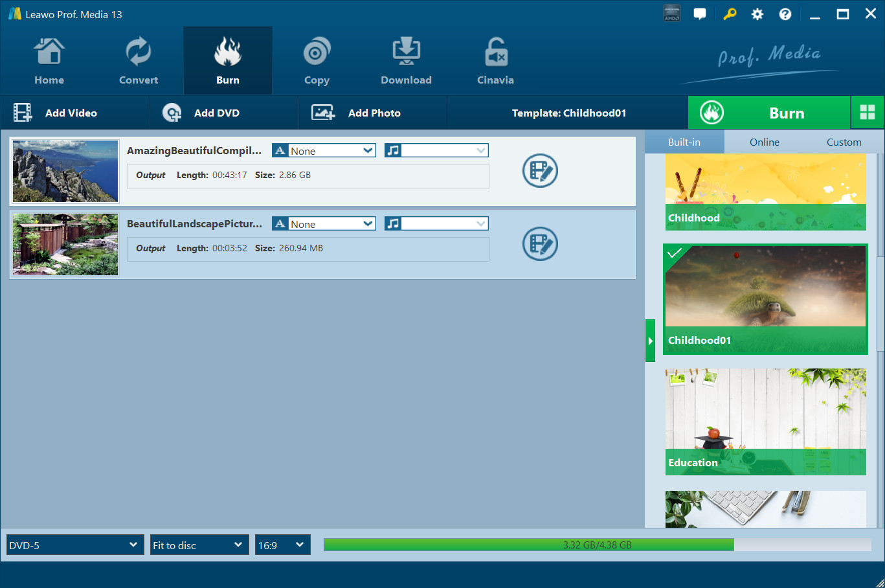Image resolution: width=885 pixels, height=588 pixels.
Task: Open the Add DVD icon
Action: 171,112
